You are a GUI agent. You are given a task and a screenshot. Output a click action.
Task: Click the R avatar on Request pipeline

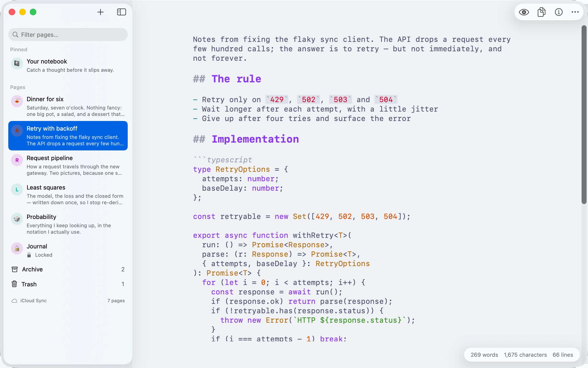(17, 160)
